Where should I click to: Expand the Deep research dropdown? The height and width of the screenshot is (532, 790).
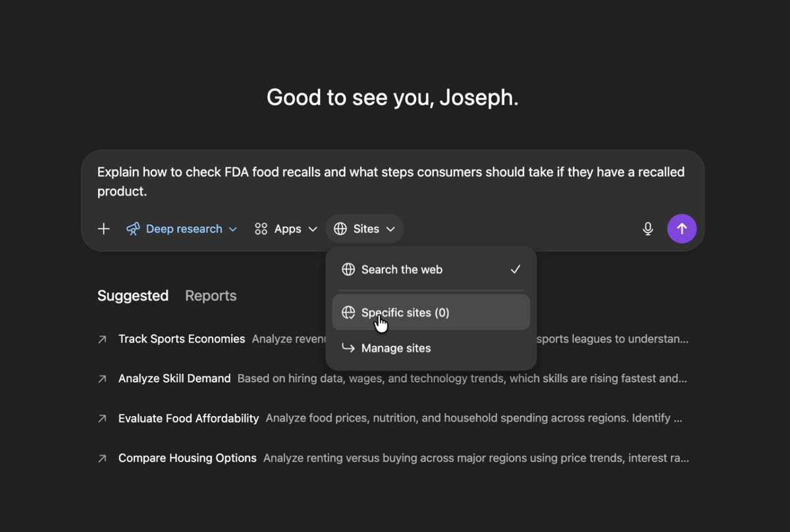233,228
